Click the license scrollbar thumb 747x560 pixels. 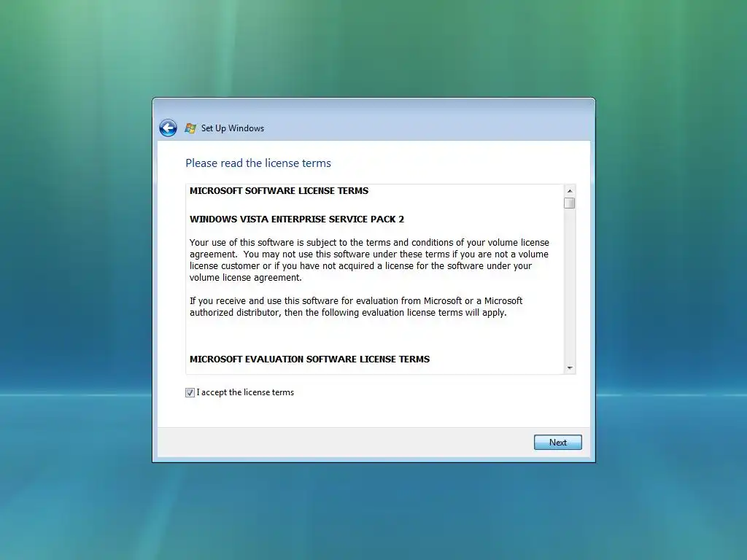[x=569, y=203]
